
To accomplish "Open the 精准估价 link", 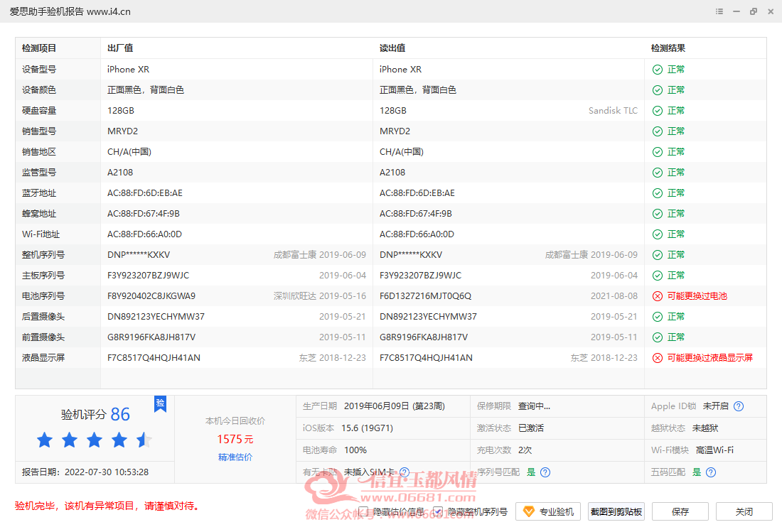I will 235,457.
